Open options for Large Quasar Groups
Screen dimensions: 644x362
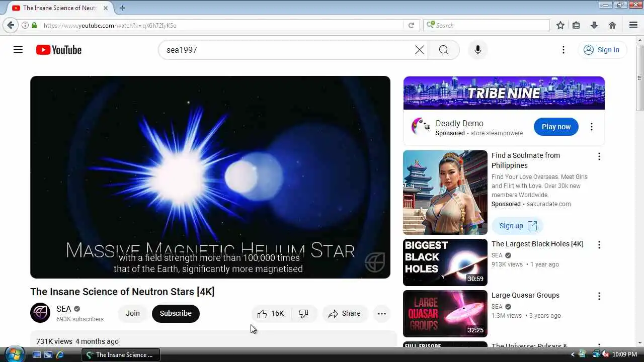(x=599, y=296)
